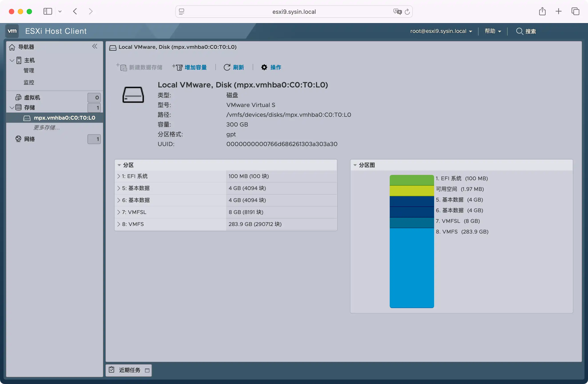The width and height of the screenshot is (588, 384).
Task: Click the 网络 navigator icon
Action: point(18,139)
